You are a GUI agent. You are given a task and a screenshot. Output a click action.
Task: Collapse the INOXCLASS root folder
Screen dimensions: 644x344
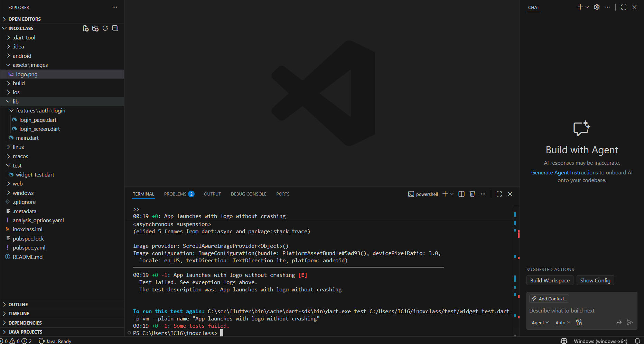pyautogui.click(x=21, y=28)
